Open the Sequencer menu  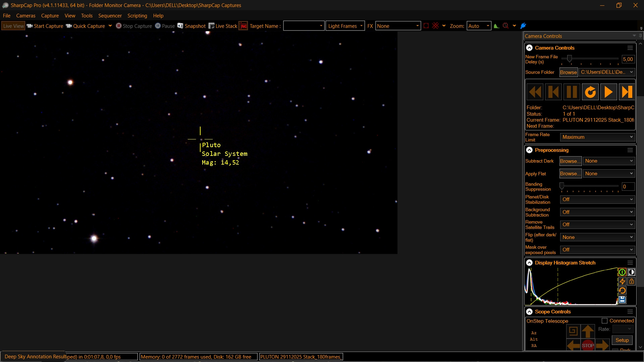click(110, 16)
